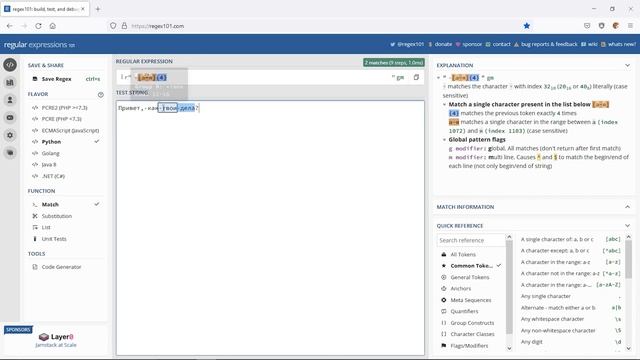Insert 'Any single character' token

coord(571,296)
